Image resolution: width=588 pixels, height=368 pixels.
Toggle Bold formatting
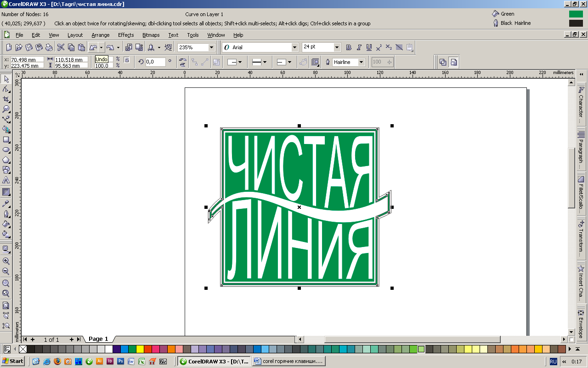coord(349,47)
